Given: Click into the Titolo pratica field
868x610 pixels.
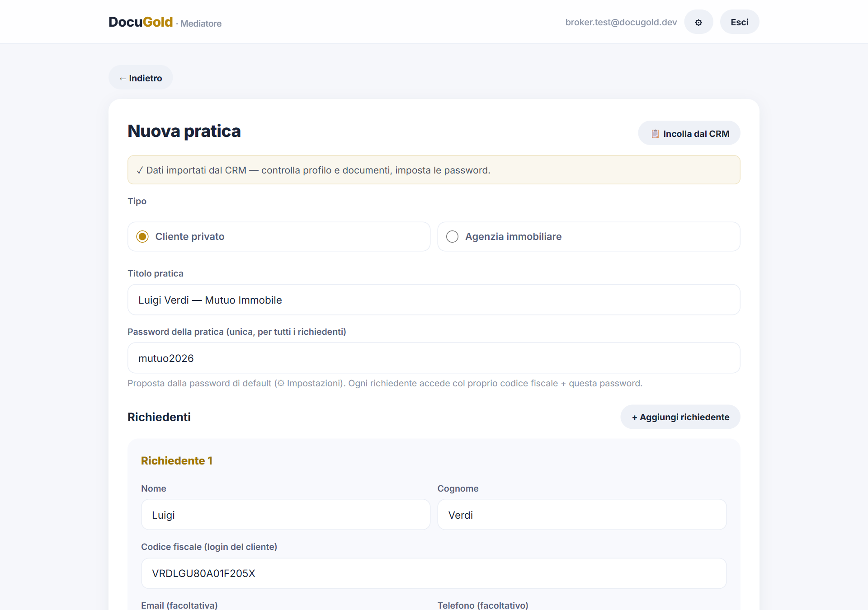Looking at the screenshot, I should coord(434,300).
